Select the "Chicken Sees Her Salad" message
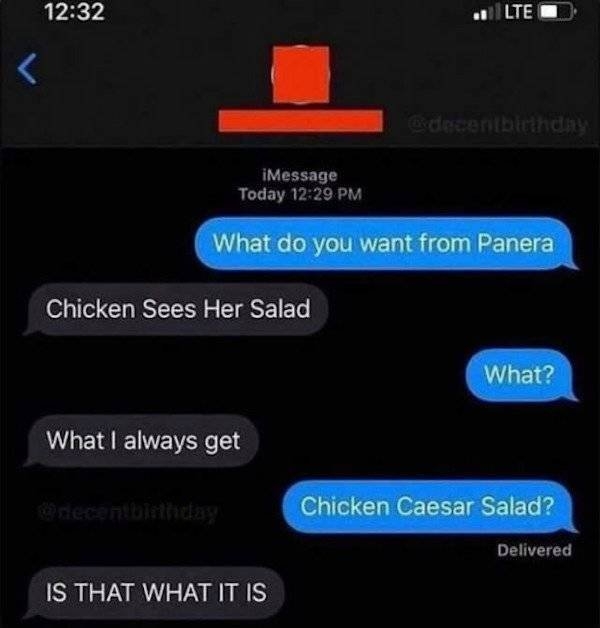Screen dimensions: 600x628 coord(176,309)
